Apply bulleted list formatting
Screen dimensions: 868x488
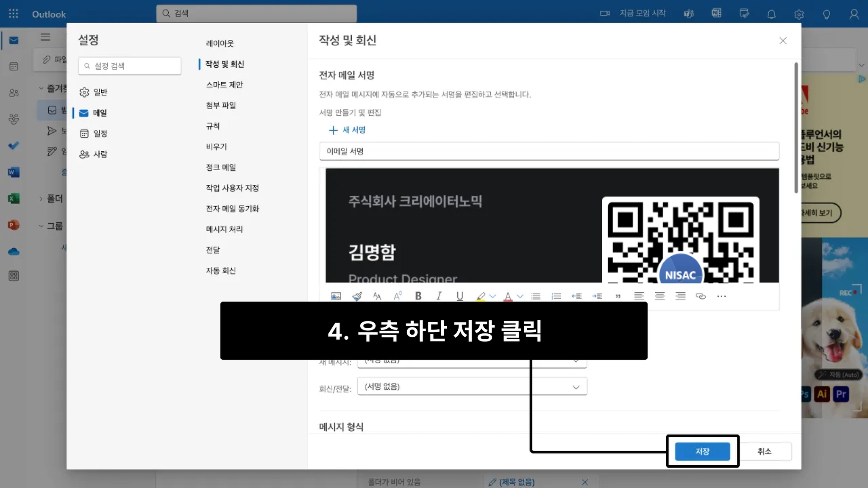pyautogui.click(x=536, y=296)
